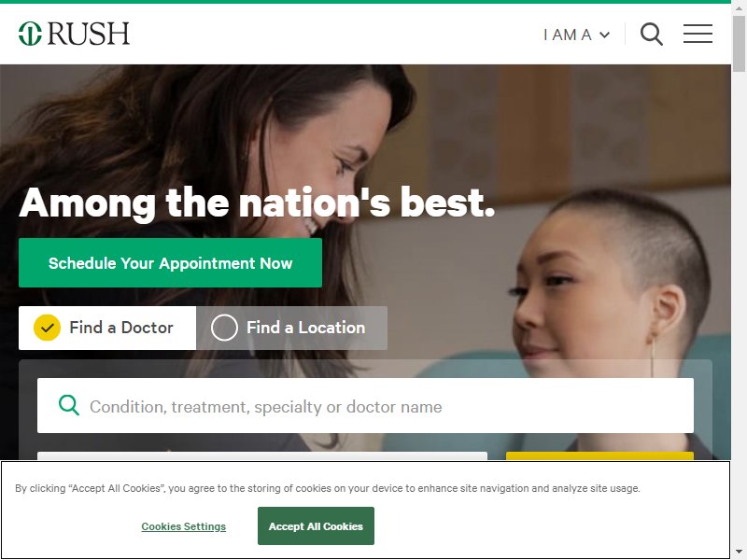Click the scrollbar down arrow
This screenshot has width=747, height=560.
click(x=739, y=553)
